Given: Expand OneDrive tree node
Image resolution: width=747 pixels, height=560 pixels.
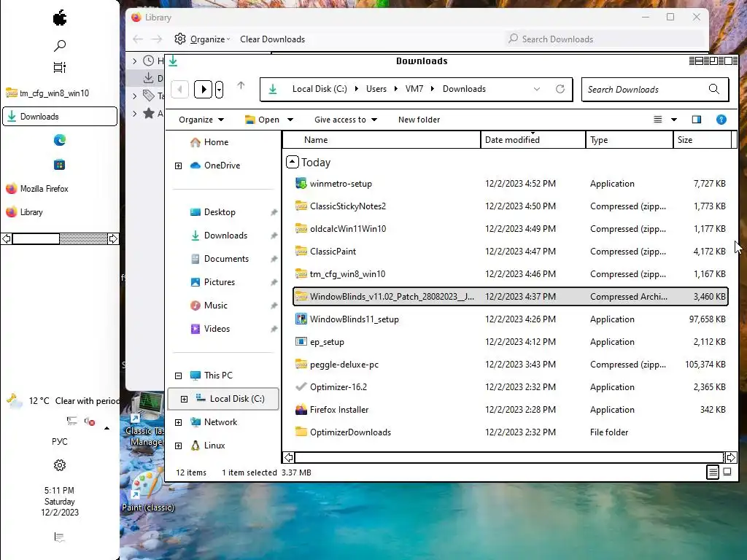Looking at the screenshot, I should pyautogui.click(x=178, y=166).
